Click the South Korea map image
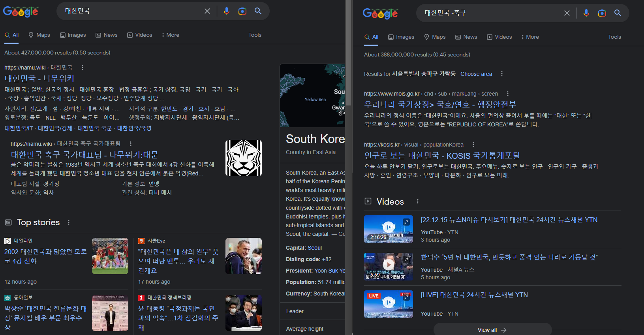This screenshot has height=335, width=644. (x=312, y=95)
